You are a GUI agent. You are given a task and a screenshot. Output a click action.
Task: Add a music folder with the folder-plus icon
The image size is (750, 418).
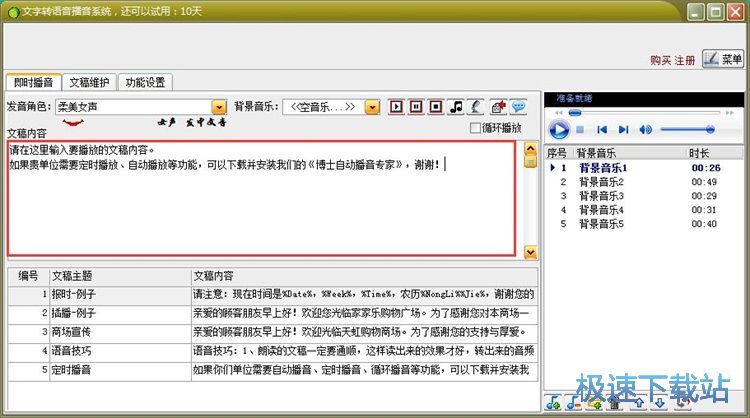click(x=594, y=404)
